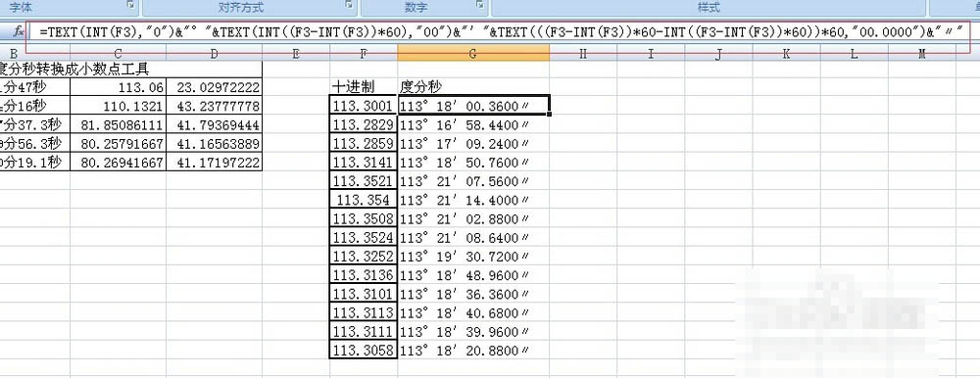Select cell 113° 18′ 40.6800″
Screen dimensions: 980x378
tap(473, 311)
